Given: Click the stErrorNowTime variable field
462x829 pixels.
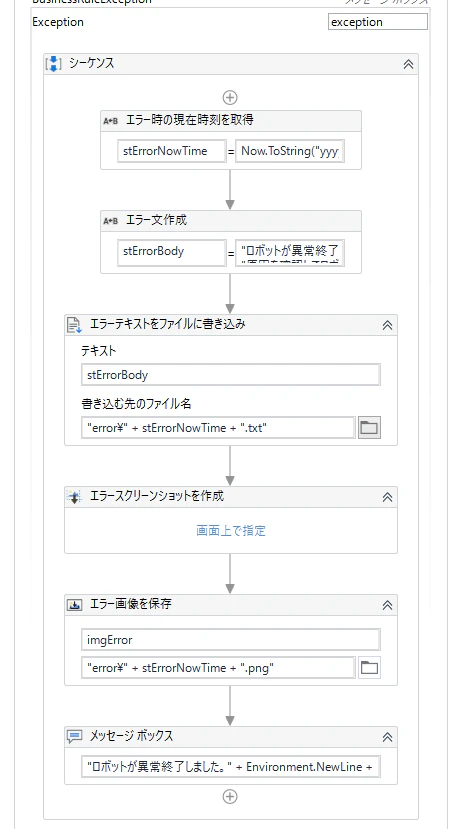Looking at the screenshot, I should [172, 151].
